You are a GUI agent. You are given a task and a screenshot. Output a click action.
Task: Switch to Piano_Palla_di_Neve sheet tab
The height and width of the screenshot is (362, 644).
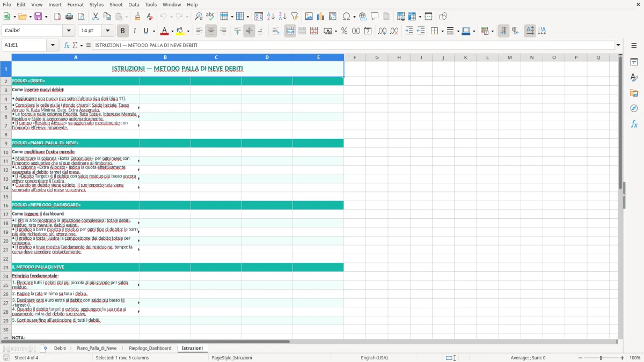[97, 348]
